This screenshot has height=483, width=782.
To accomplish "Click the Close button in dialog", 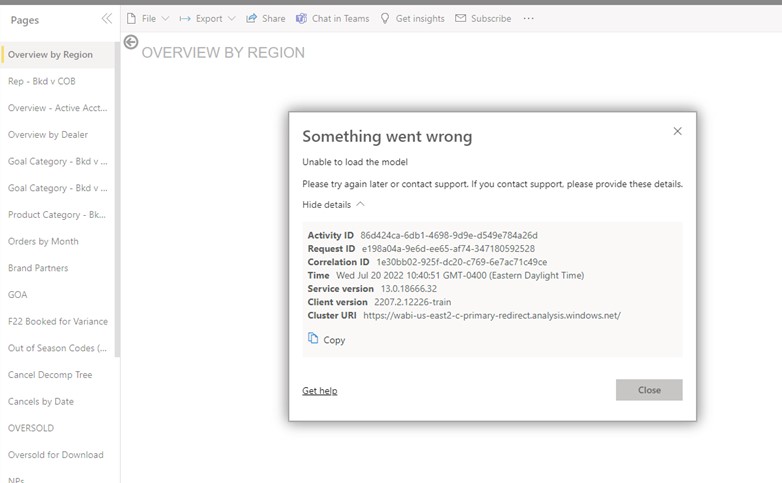I will (649, 390).
